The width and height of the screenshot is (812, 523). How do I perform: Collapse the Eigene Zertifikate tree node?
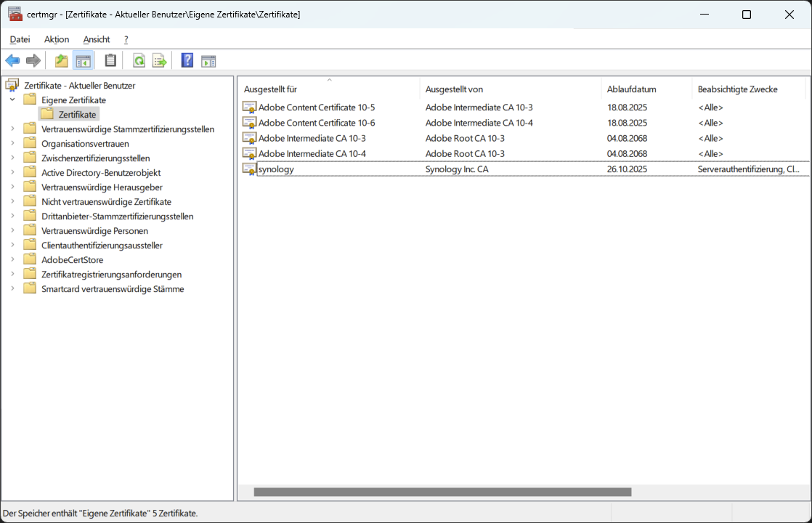point(12,100)
